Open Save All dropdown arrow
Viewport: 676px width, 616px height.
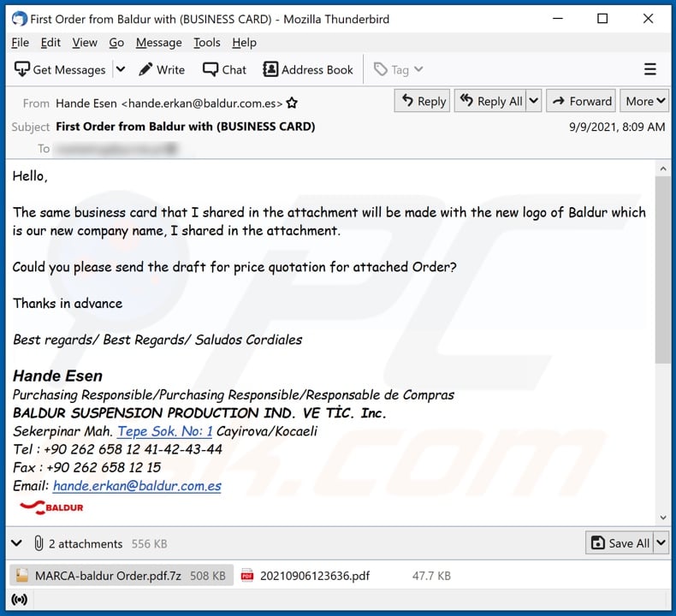click(x=661, y=543)
